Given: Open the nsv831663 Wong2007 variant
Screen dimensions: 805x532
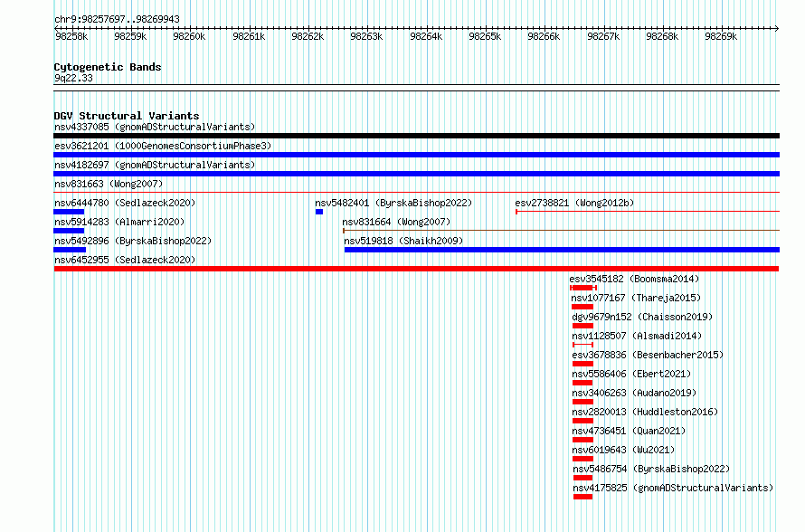Looking at the screenshot, I should pos(109,184).
